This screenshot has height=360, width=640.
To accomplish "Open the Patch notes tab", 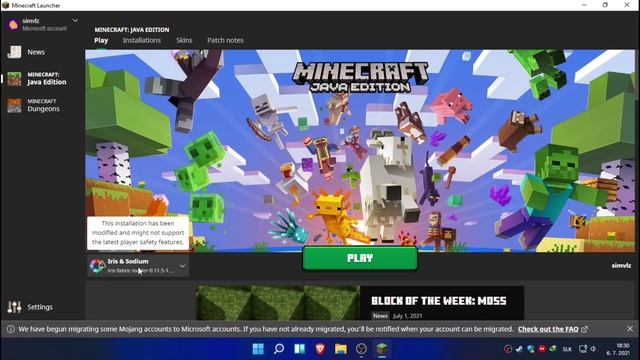I will pos(225,40).
